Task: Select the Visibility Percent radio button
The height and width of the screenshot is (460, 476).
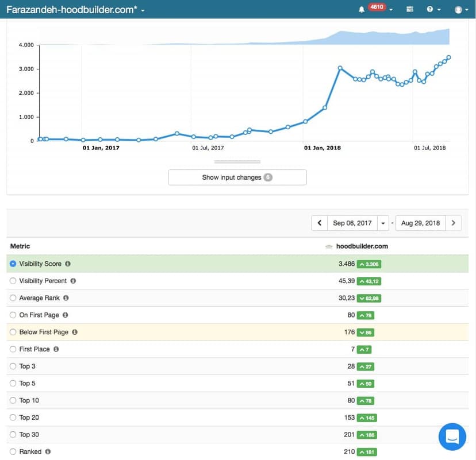Action: tap(13, 281)
